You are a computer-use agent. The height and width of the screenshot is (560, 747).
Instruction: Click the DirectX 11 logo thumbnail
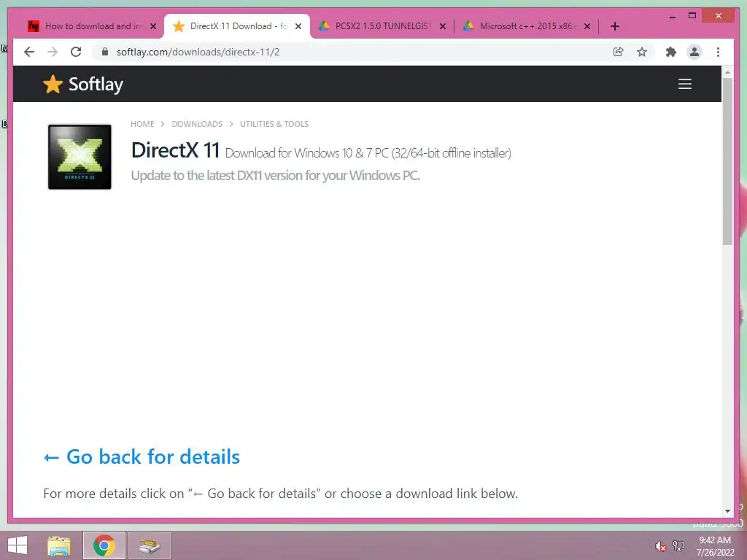[x=80, y=157]
